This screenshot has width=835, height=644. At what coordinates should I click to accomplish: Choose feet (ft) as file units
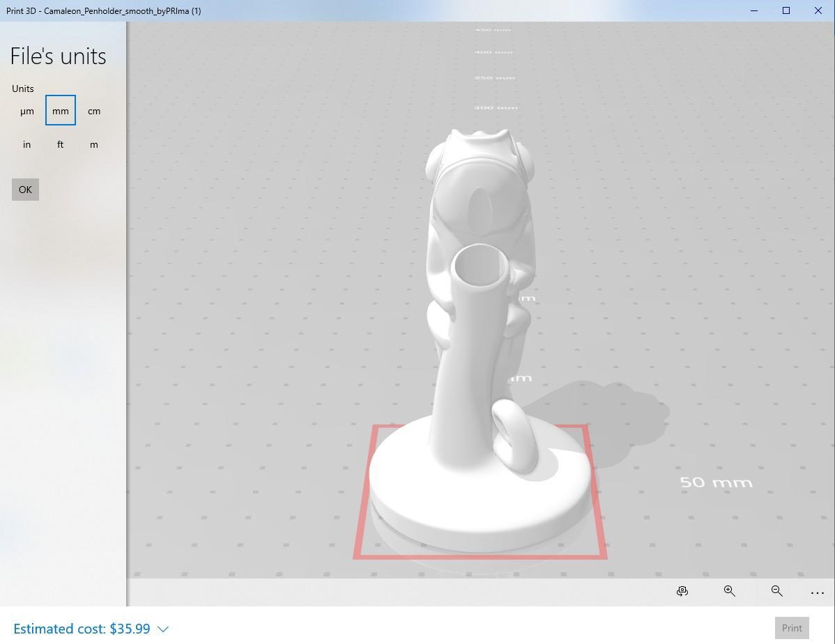point(61,144)
